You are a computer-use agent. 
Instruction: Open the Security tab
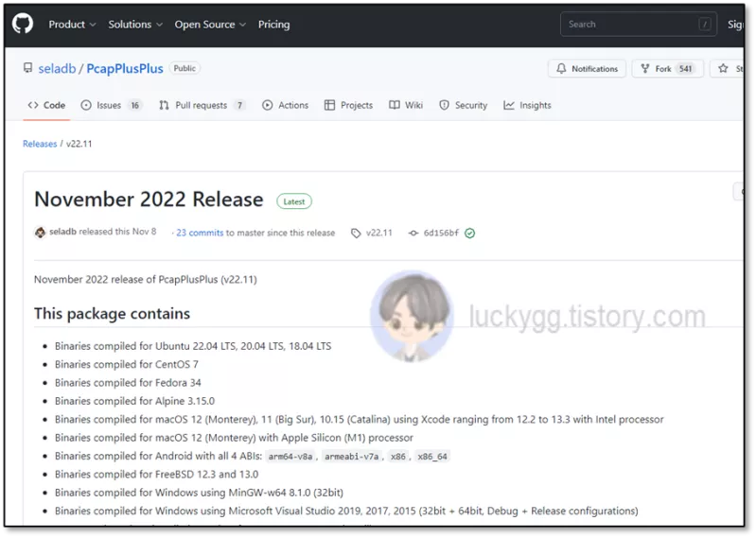(463, 105)
